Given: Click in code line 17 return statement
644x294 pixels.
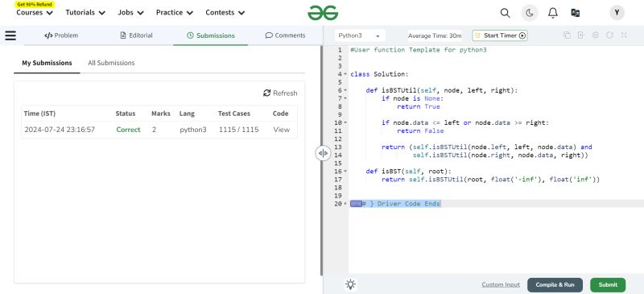Looking at the screenshot, I should [490, 180].
